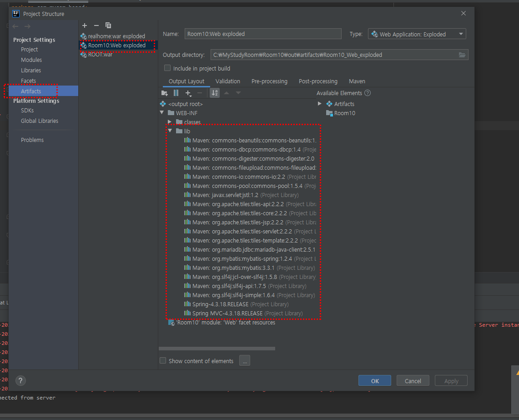Click the ellipsis button beside Show content
The image size is (519, 420).
(x=245, y=361)
